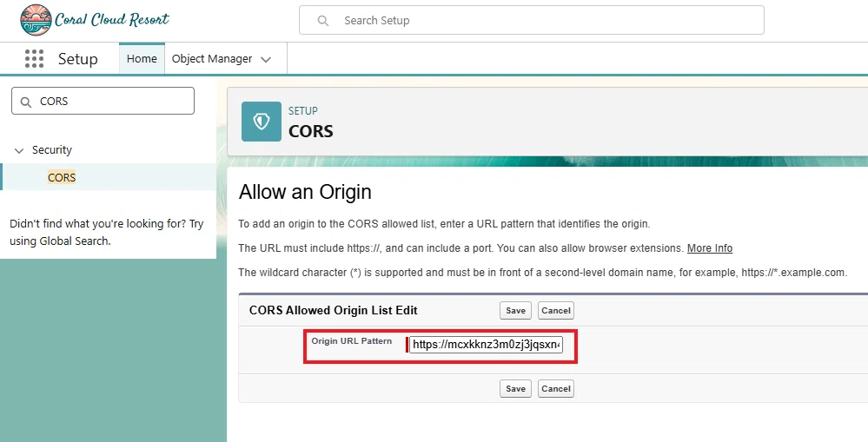
Task: Focus the Origin URL Pattern text field
Action: pos(486,345)
